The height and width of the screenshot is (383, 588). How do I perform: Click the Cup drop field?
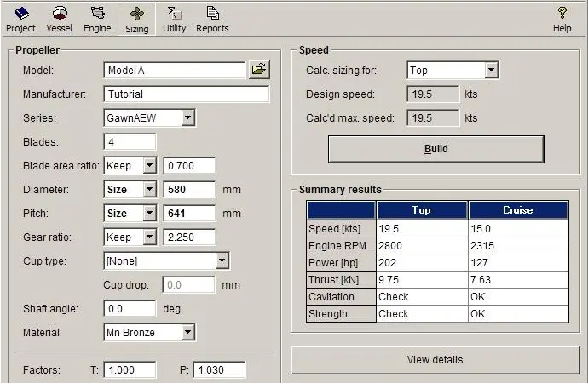coord(189,285)
